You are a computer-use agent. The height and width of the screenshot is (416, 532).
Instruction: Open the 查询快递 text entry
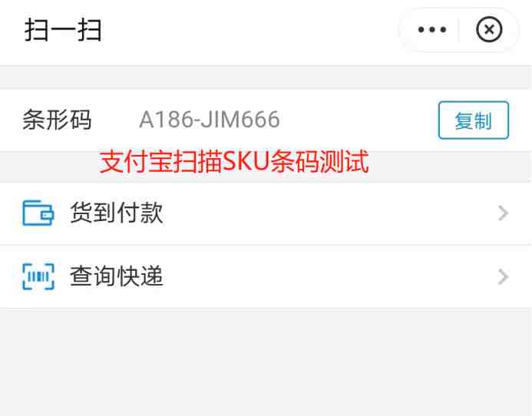coord(117,276)
